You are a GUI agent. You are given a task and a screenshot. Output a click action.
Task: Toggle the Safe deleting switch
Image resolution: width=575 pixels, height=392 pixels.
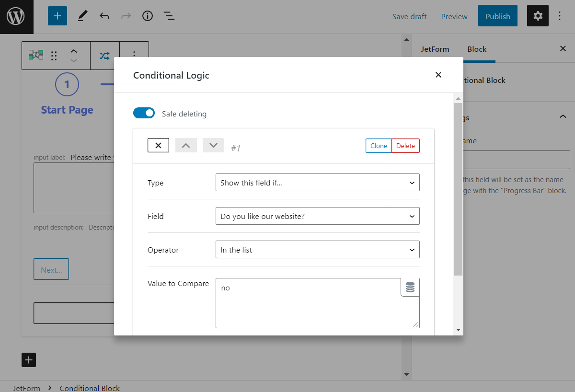(x=144, y=113)
